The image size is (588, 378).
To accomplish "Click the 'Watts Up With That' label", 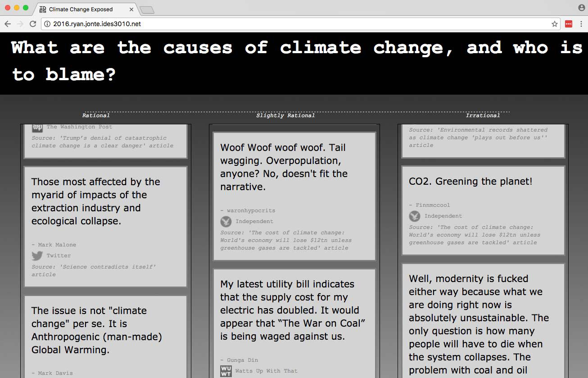I will pos(267,371).
